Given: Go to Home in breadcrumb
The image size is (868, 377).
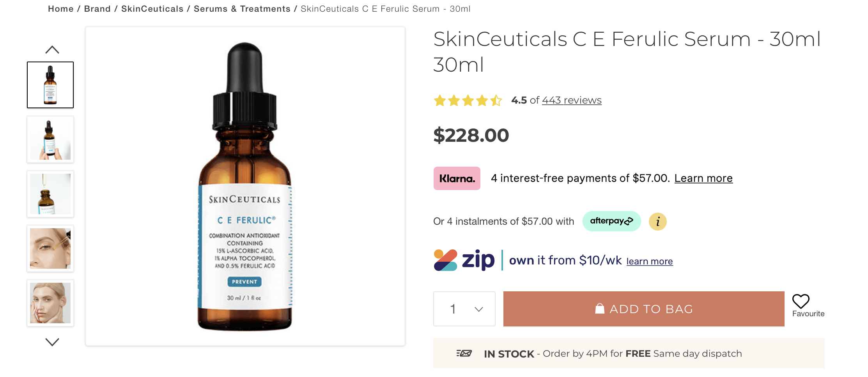Looking at the screenshot, I should point(61,9).
